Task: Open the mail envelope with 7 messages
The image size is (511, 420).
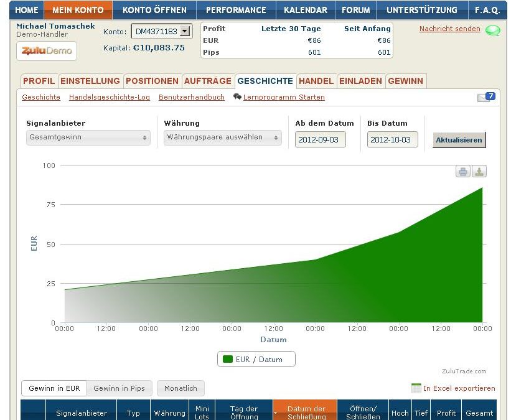Action: tap(485, 97)
